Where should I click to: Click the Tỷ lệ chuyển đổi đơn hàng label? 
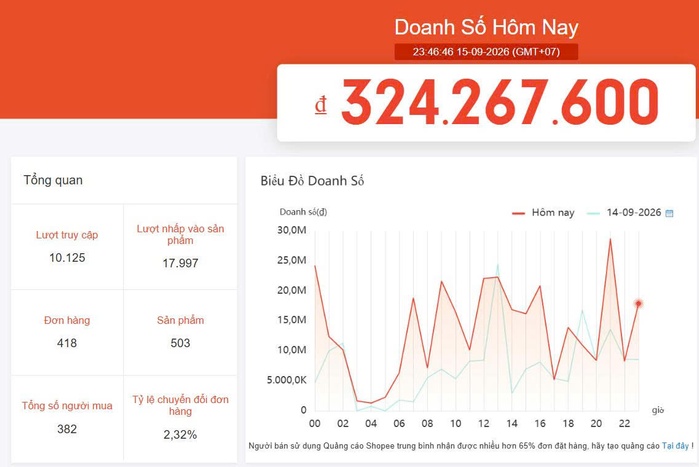click(x=180, y=405)
